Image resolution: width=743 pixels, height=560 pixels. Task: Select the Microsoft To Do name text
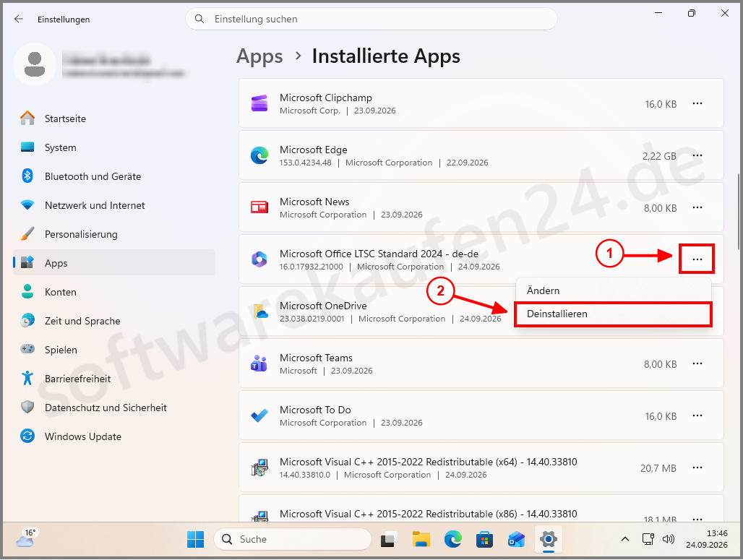pos(315,410)
